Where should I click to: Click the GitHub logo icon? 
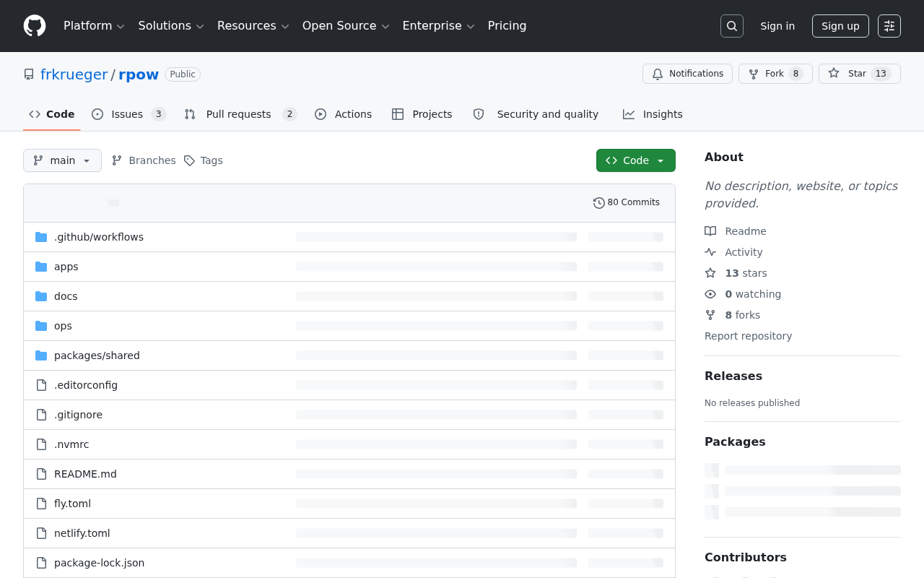pos(35,26)
